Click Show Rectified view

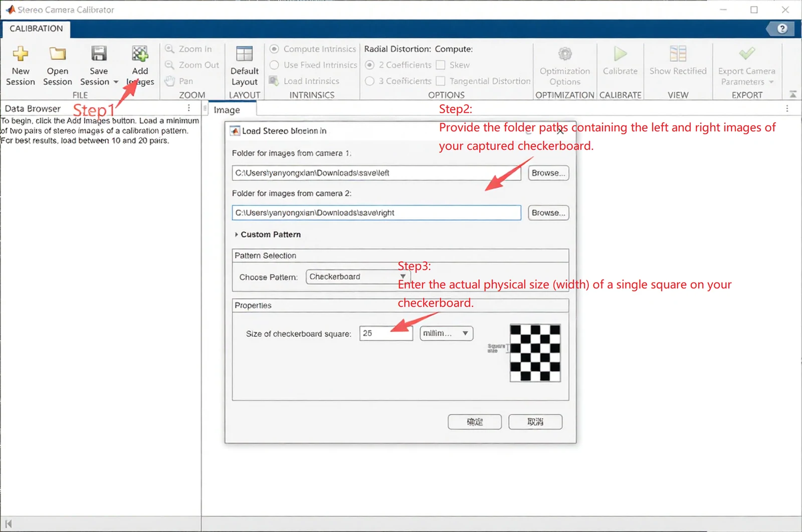[678, 61]
